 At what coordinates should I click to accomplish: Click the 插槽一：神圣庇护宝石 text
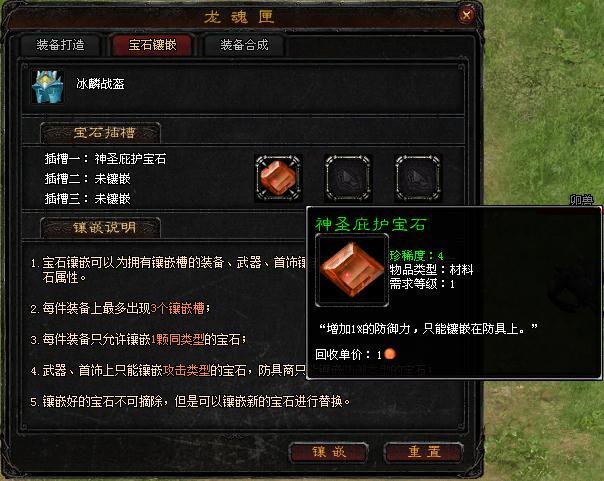[x=106, y=159]
